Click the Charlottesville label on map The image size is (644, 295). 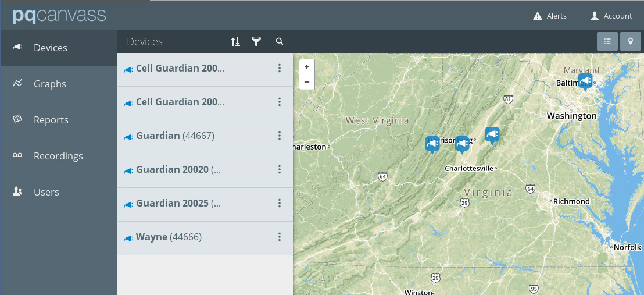pos(469,168)
